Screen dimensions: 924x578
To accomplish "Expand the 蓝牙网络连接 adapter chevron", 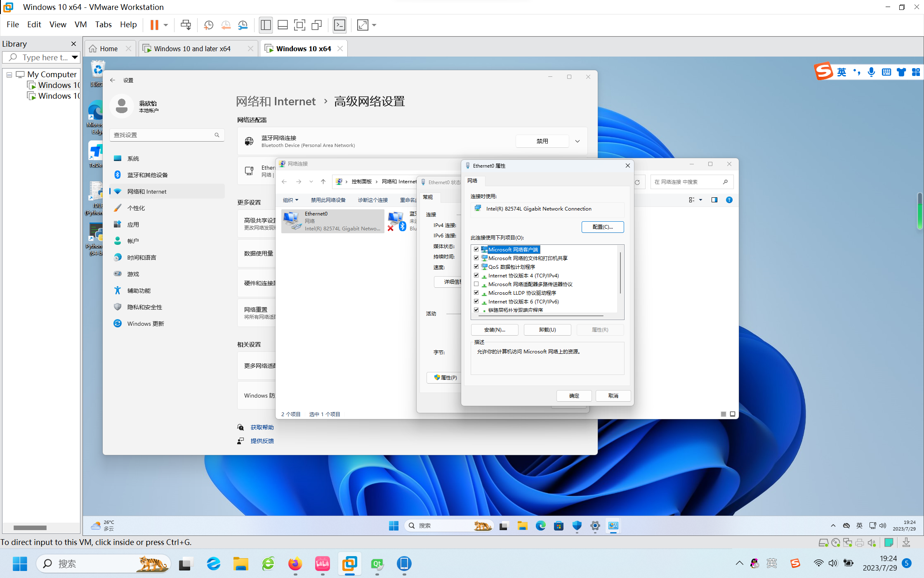I will pyautogui.click(x=577, y=141).
